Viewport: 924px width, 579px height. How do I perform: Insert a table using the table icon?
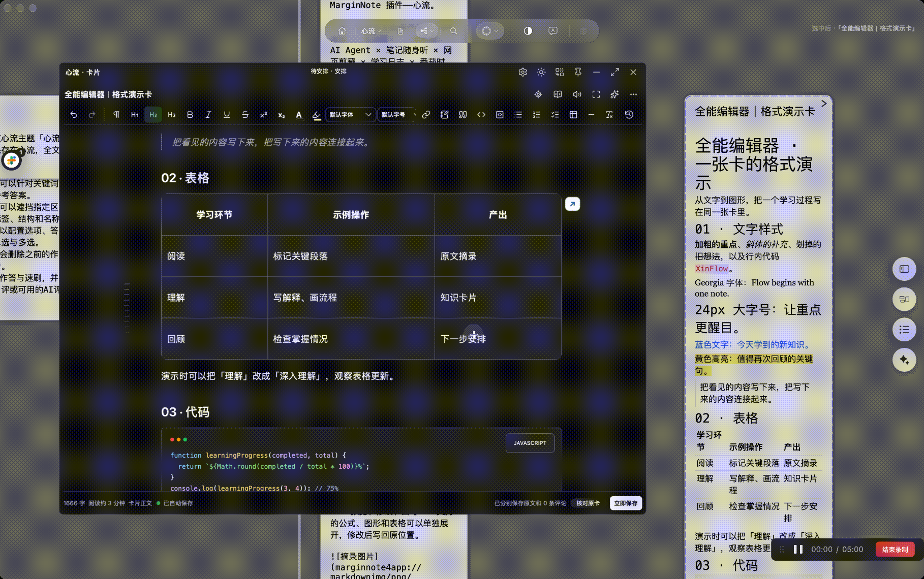point(573,115)
